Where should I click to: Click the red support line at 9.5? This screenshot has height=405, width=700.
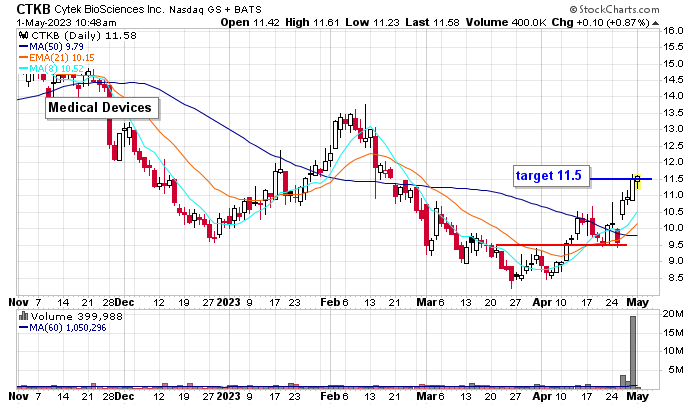coord(561,245)
